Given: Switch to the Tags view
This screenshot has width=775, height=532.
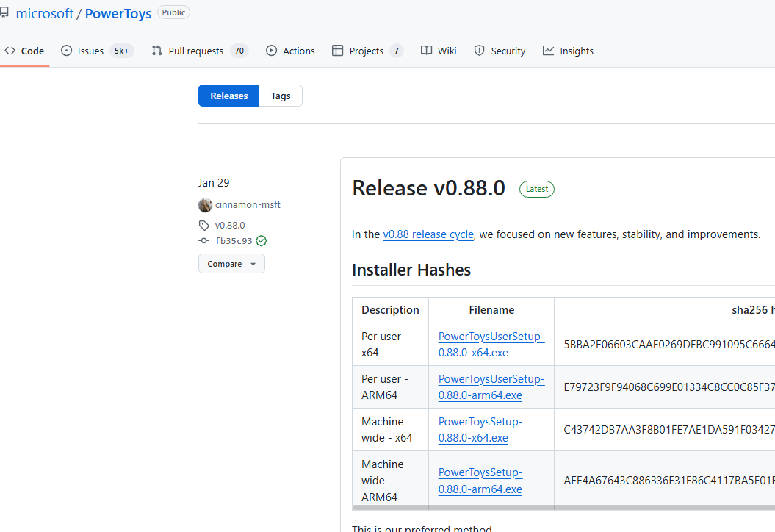Looking at the screenshot, I should click(x=280, y=96).
